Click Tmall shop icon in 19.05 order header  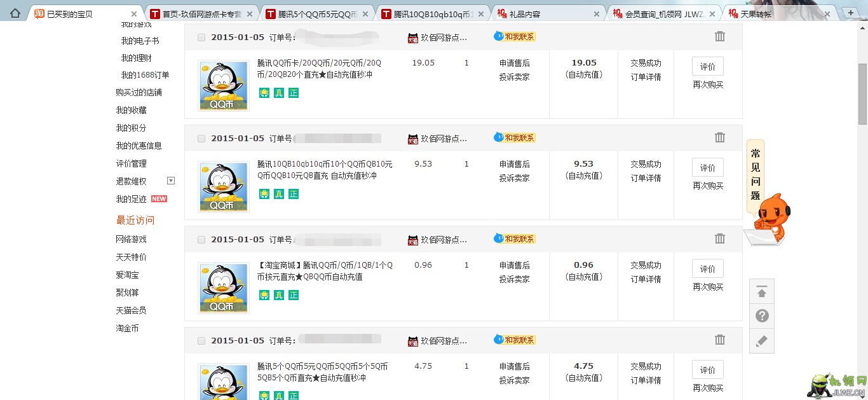point(413,38)
